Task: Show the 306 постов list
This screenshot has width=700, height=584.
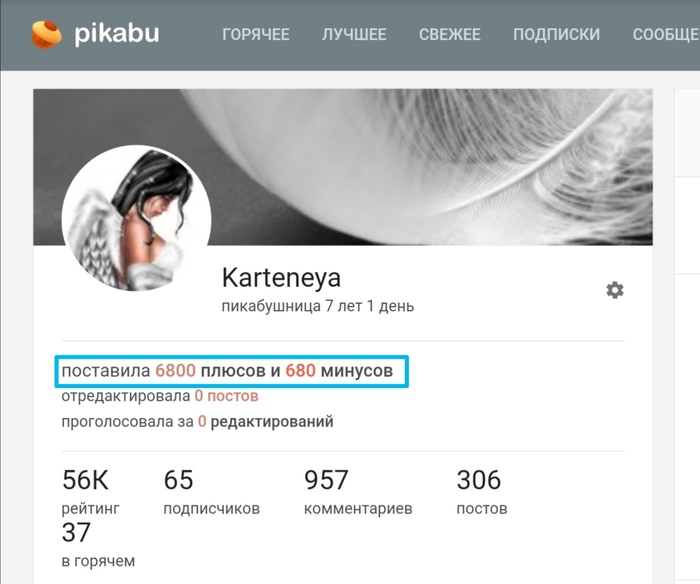Action: [482, 491]
